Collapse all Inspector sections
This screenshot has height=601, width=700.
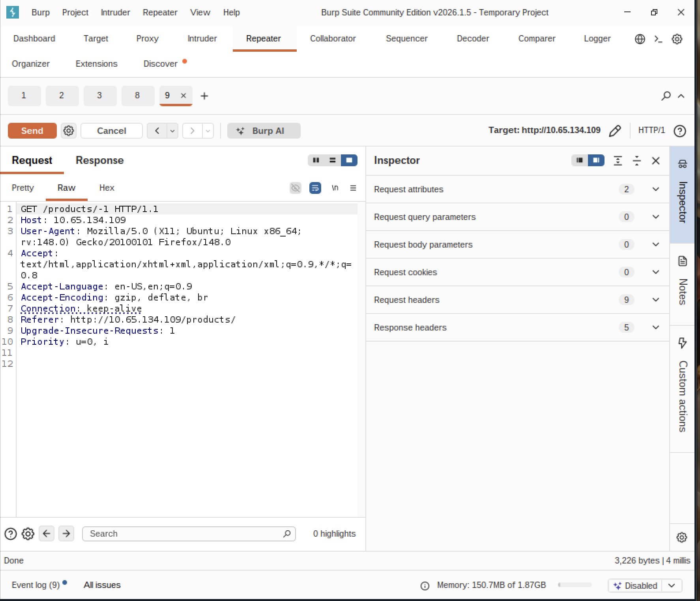[x=637, y=161]
